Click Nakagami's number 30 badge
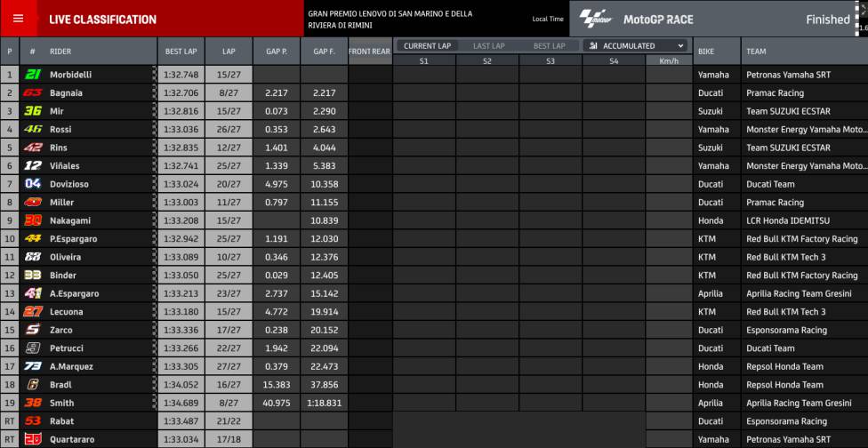 [33, 220]
